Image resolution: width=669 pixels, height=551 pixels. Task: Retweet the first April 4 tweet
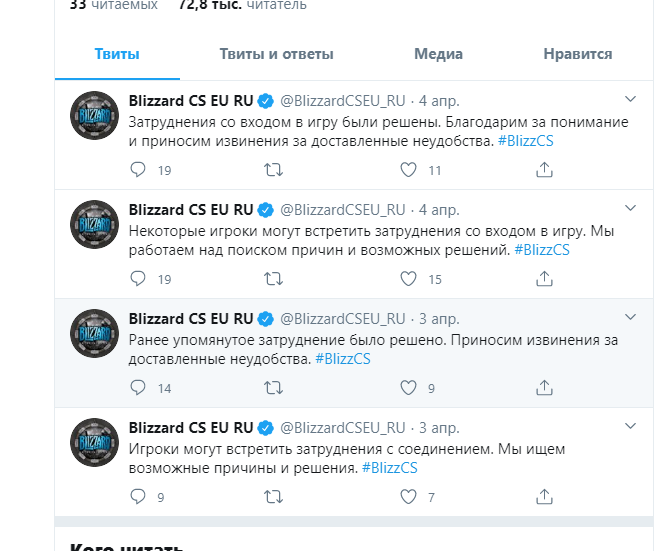coord(273,170)
